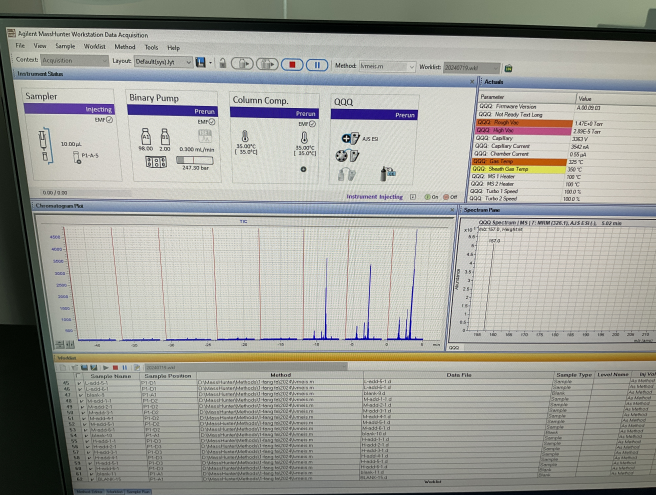
Task: Click the A1 solvent bottle in Binary Pump
Action: 145,136
